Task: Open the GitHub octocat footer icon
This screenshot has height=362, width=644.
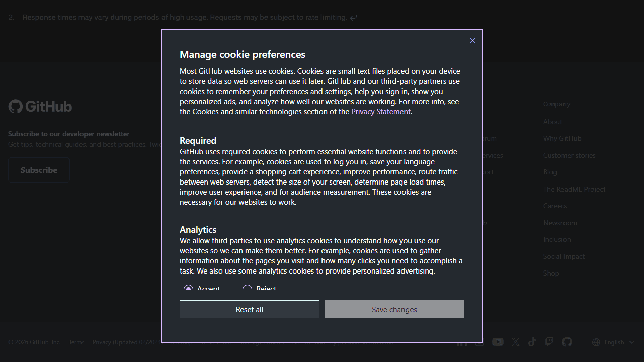Action: coord(567,342)
